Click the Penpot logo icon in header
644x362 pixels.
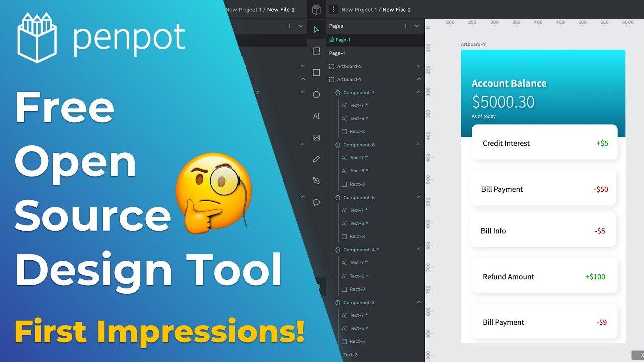coord(316,9)
